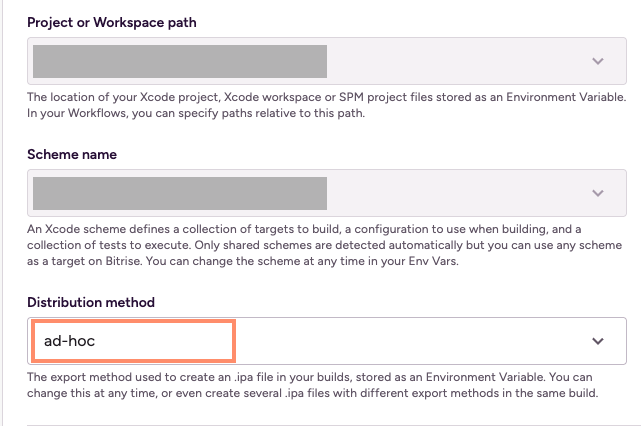Screen dimensions: 641x426
Task: Click the "Scheme name" field label
Action: click(71, 155)
